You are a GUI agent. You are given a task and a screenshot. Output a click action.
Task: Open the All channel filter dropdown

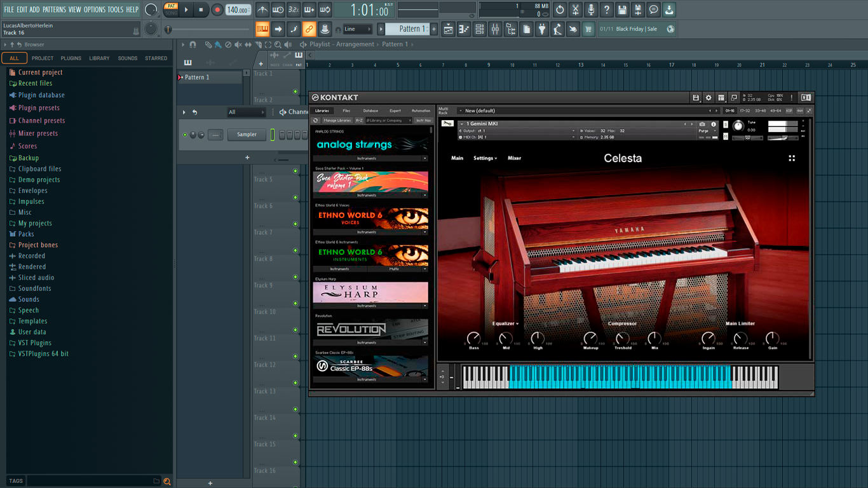pos(246,112)
